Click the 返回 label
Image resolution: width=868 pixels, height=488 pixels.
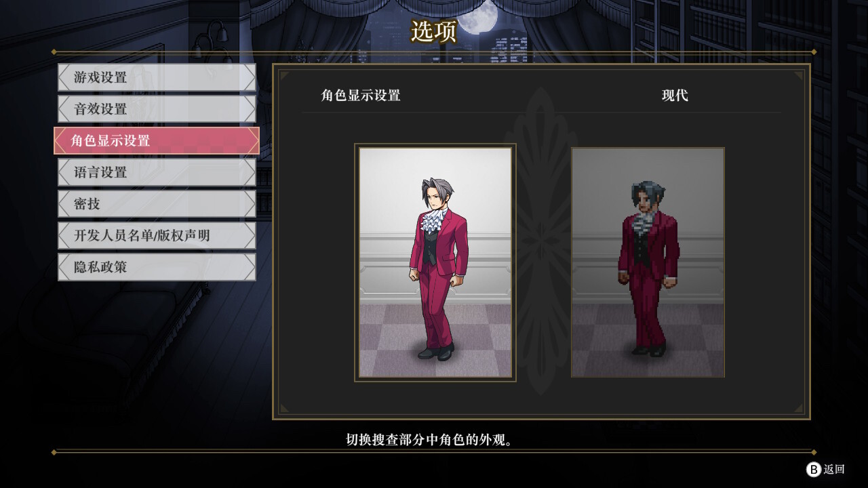click(834, 469)
